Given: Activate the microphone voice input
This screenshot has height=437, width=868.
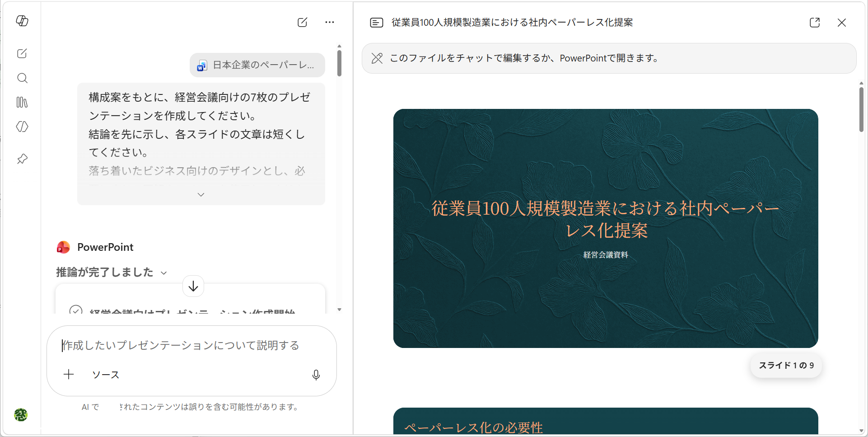Looking at the screenshot, I should [316, 375].
